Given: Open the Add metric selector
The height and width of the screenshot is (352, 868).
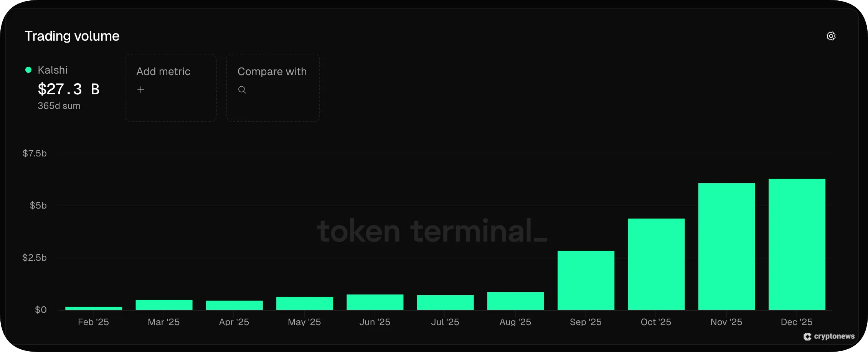Looking at the screenshot, I should point(170,88).
